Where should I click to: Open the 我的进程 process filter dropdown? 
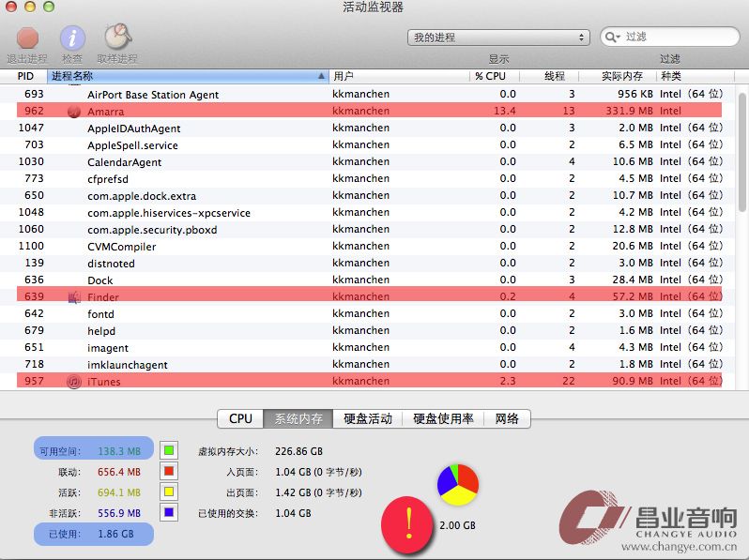[x=498, y=38]
